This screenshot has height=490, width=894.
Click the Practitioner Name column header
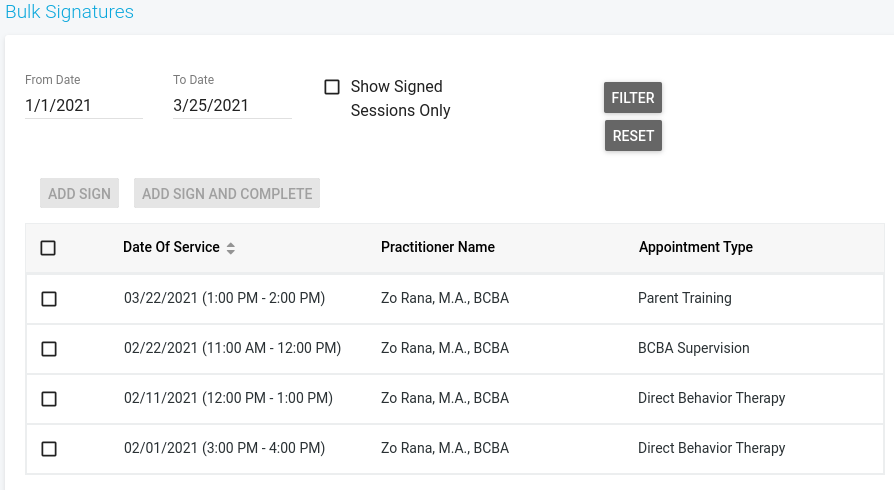coord(438,247)
